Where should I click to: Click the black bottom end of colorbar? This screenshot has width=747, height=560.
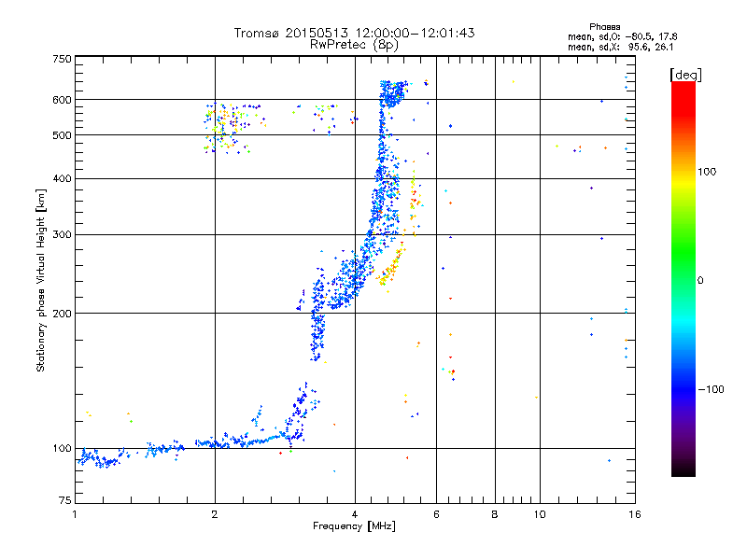pos(684,469)
